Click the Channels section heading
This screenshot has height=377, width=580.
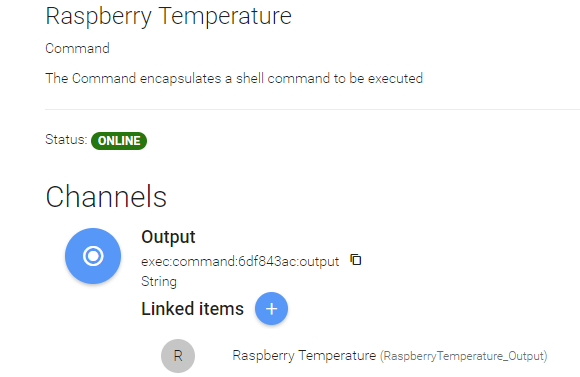click(x=106, y=197)
